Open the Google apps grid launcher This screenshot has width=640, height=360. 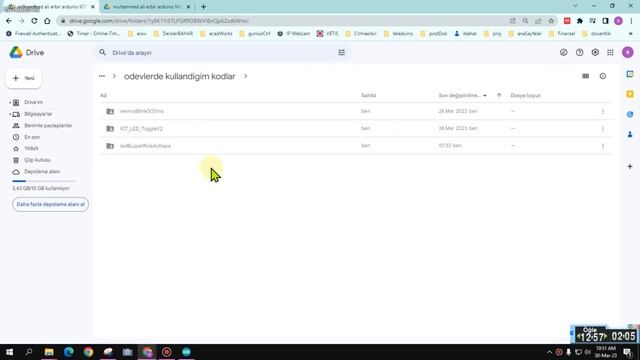pos(610,53)
